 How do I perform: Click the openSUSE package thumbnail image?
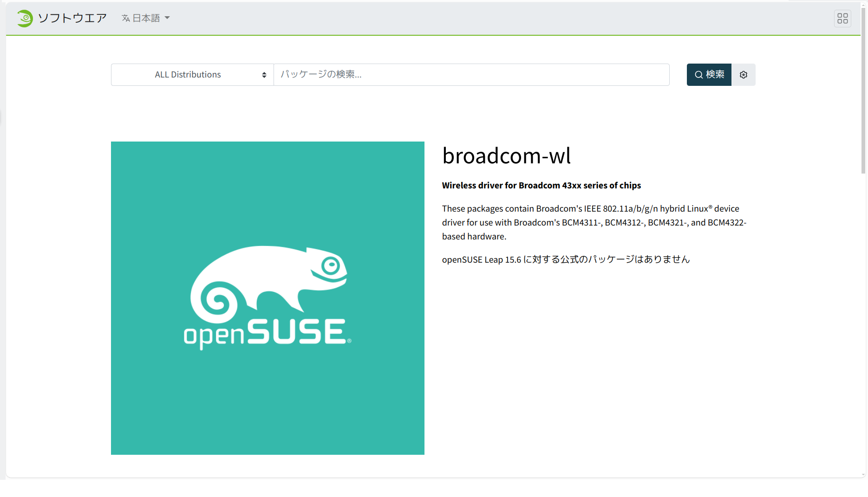pyautogui.click(x=268, y=298)
